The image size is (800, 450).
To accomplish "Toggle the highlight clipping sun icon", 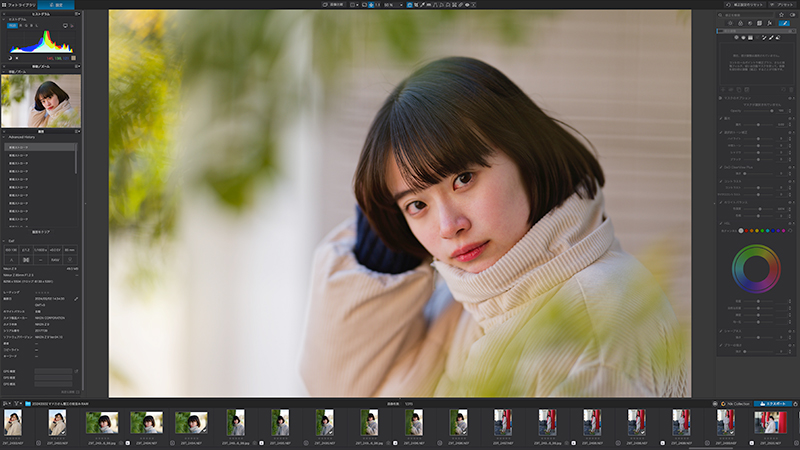I will point(17,58).
